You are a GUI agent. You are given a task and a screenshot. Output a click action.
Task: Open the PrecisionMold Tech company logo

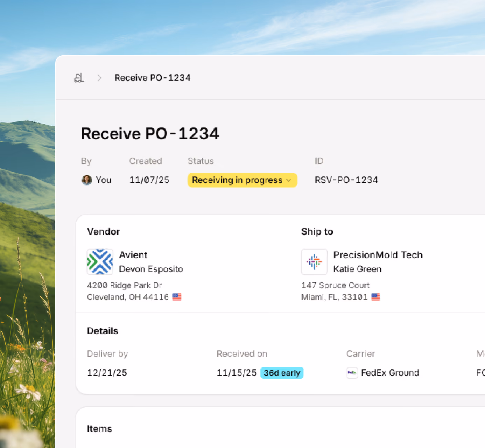pyautogui.click(x=314, y=262)
